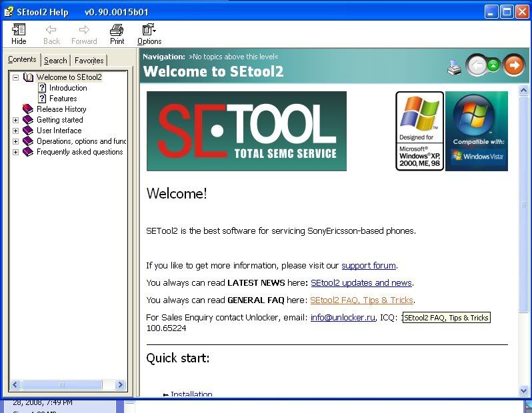Open the Introduction topic
532x413 pixels.
(x=68, y=88)
